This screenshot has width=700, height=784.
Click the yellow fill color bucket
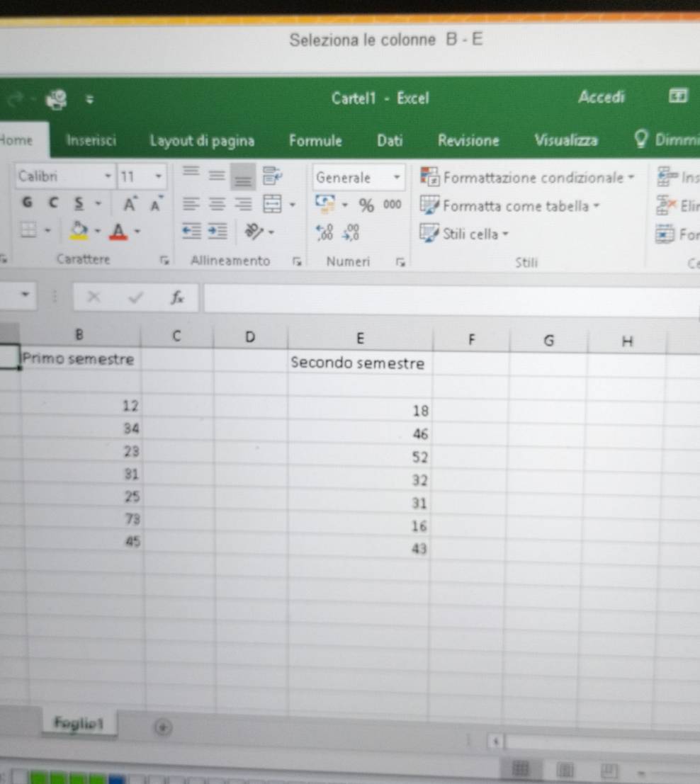point(79,231)
